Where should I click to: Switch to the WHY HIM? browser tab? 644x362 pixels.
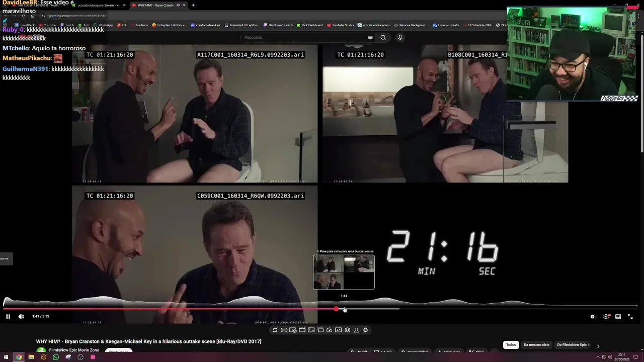[x=156, y=5]
